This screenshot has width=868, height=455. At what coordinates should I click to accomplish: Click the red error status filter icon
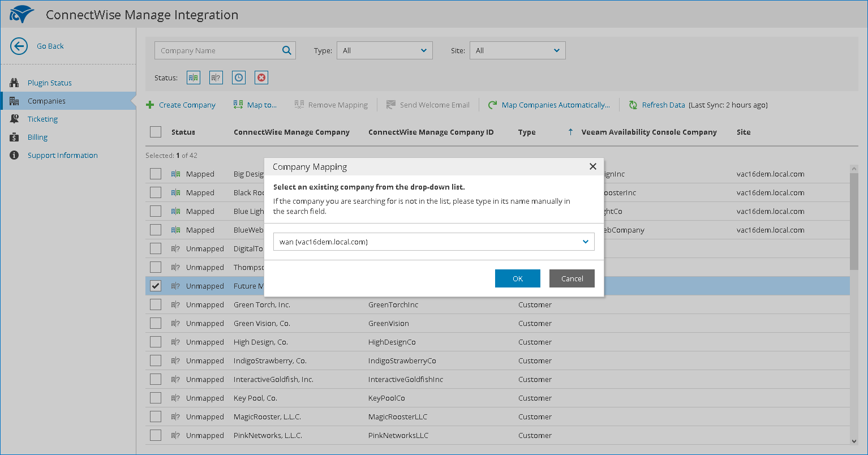pos(261,78)
